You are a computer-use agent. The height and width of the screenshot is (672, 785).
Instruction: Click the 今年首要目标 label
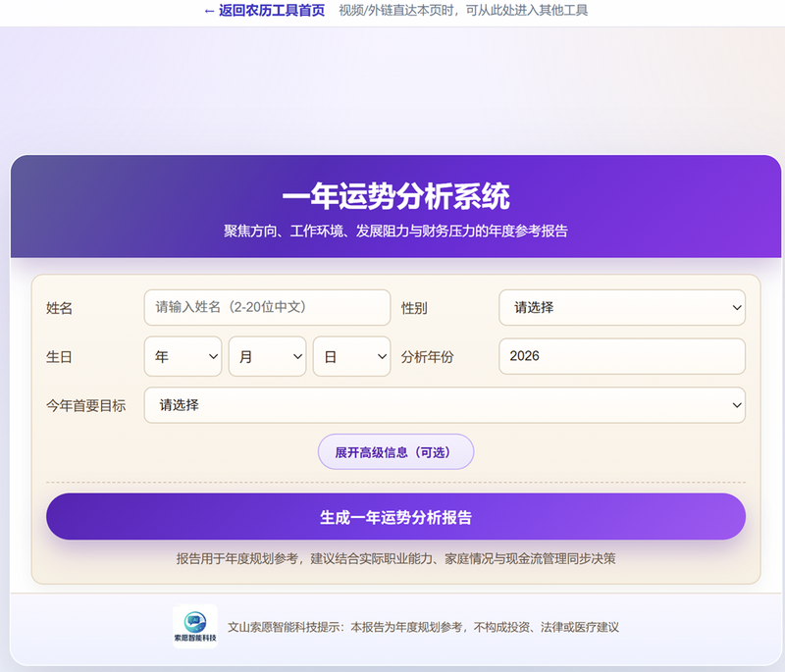coord(85,405)
